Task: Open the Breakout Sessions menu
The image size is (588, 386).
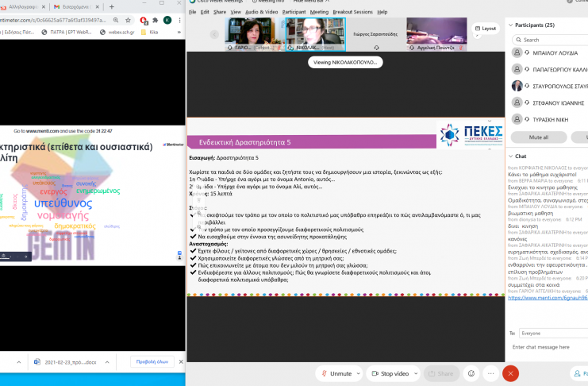Action: click(x=354, y=12)
